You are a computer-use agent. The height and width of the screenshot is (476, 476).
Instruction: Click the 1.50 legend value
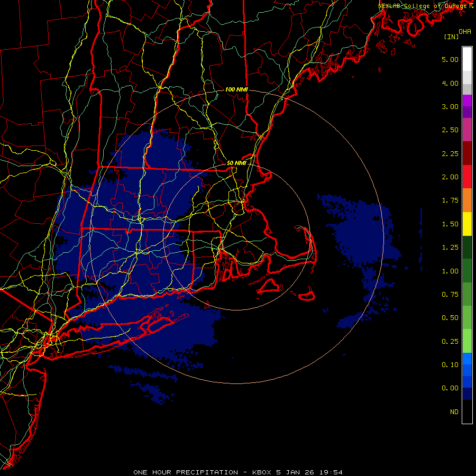[450, 224]
